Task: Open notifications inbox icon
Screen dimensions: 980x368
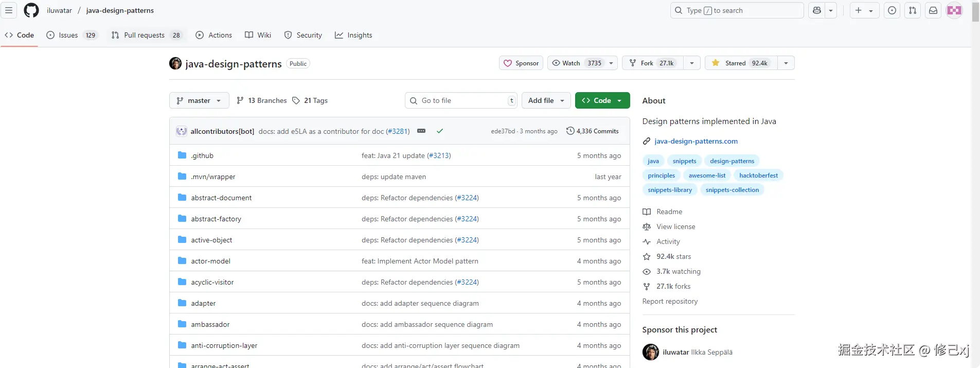Action: [x=933, y=10]
